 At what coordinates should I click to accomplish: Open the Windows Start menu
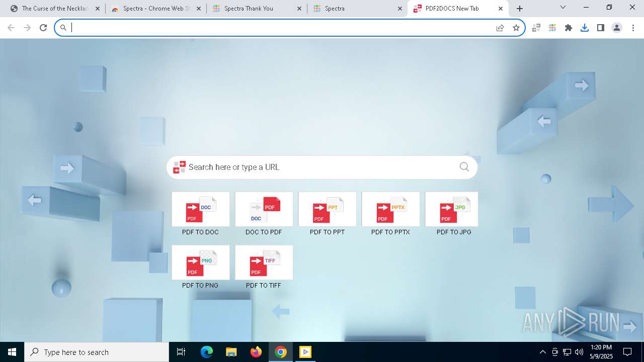[12, 352]
